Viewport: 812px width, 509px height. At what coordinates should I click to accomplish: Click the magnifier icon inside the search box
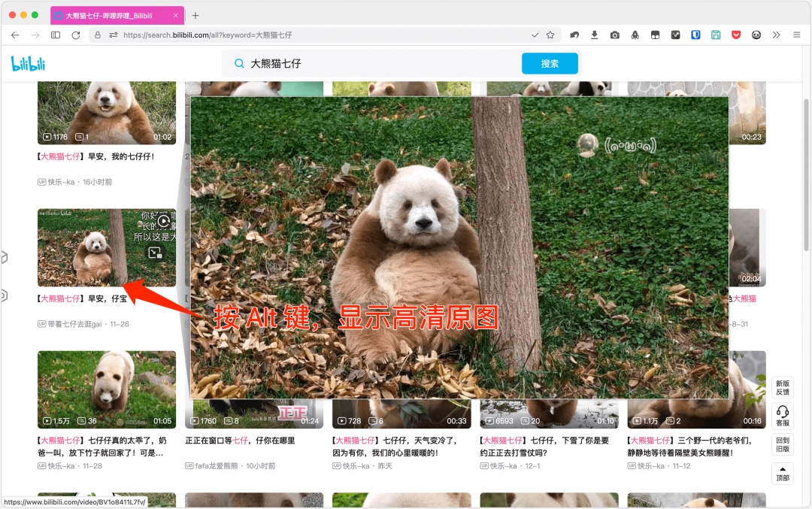coord(238,63)
